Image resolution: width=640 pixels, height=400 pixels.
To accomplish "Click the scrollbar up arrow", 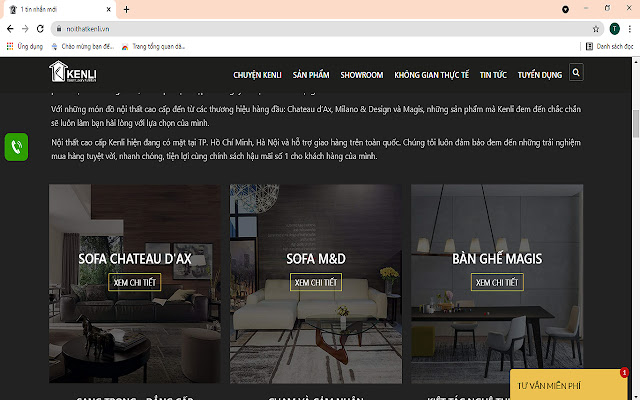I will [x=636, y=62].
